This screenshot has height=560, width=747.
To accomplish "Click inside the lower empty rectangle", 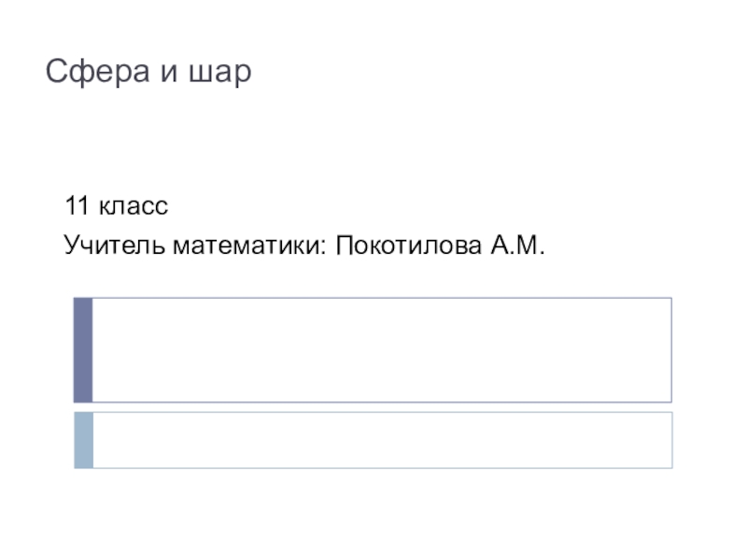I will click(383, 440).
